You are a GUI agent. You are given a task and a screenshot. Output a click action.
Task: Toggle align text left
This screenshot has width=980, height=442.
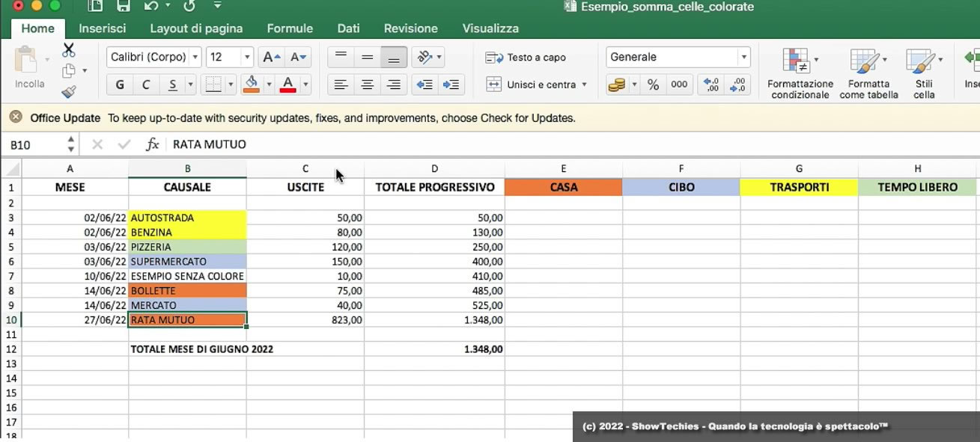(341, 85)
